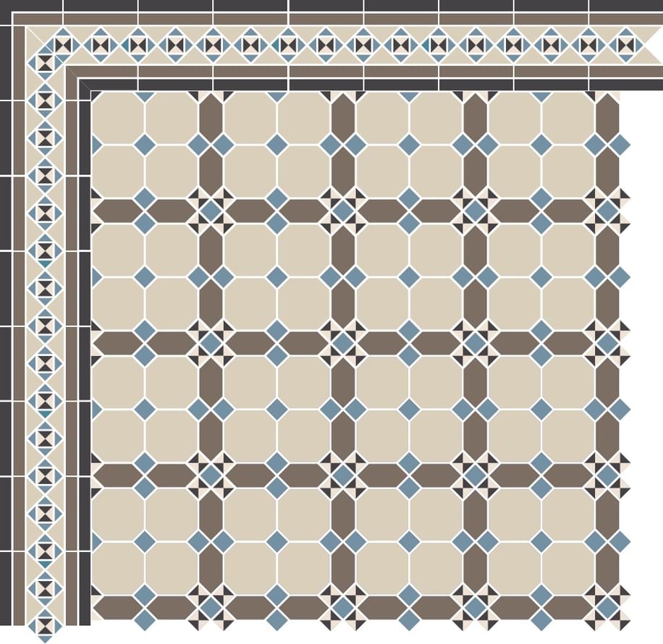Screen dimensions: 663x644
Task: Select the bottom-right beige octagon field tile
Action: 567,567
